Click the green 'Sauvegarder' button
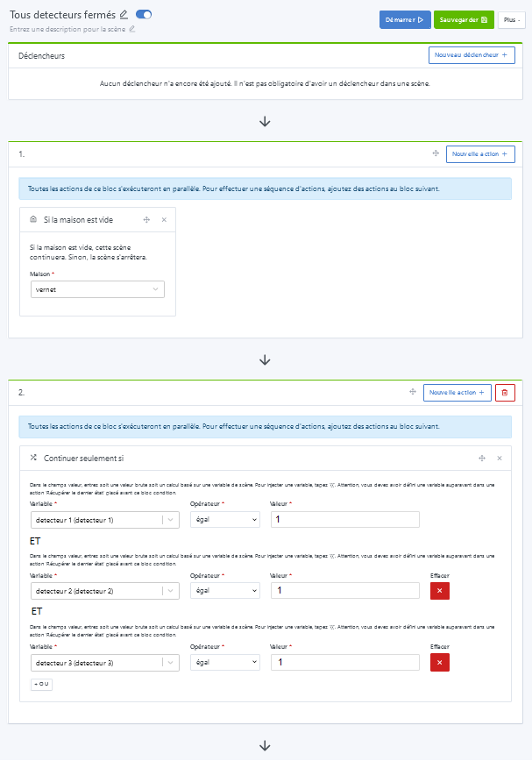 pyautogui.click(x=464, y=19)
